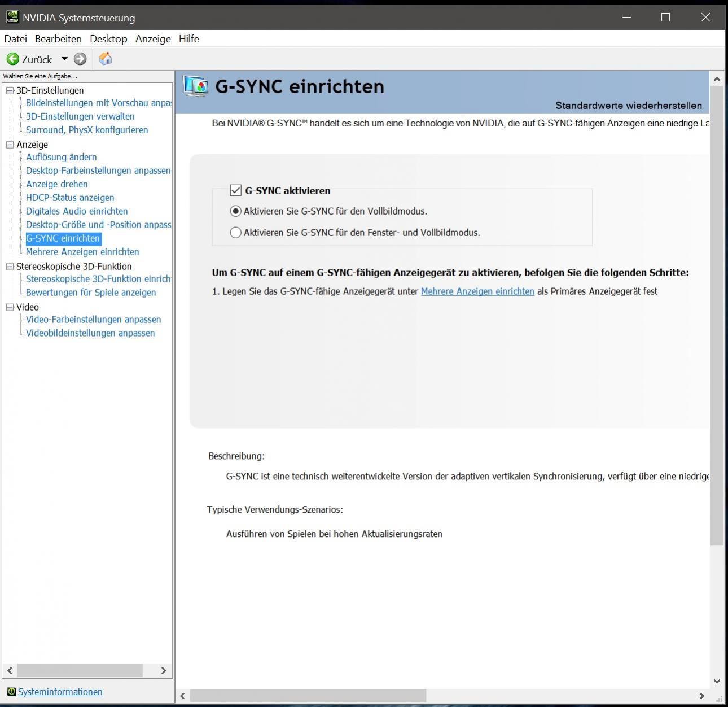Screen dimensions: 728x707
Task: Open Bewertungen für Spiele anzeigen
Action: click(91, 293)
